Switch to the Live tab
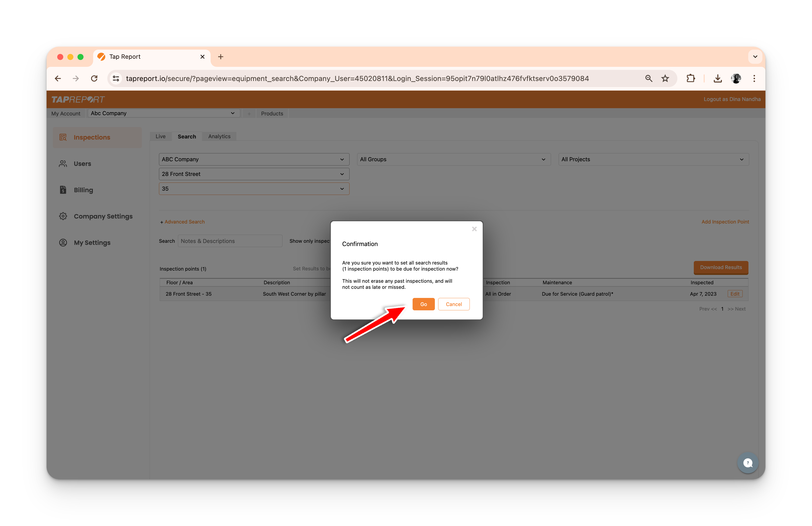Screen dimensions: 812x526 (x=160, y=136)
